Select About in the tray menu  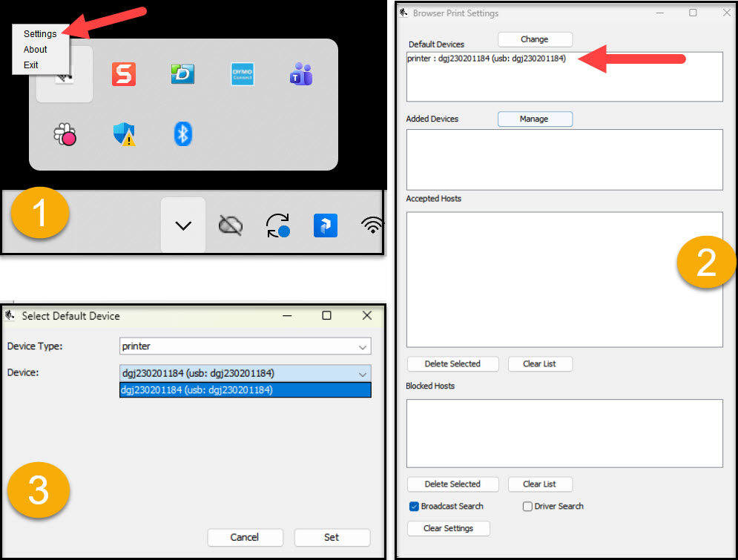click(x=35, y=50)
